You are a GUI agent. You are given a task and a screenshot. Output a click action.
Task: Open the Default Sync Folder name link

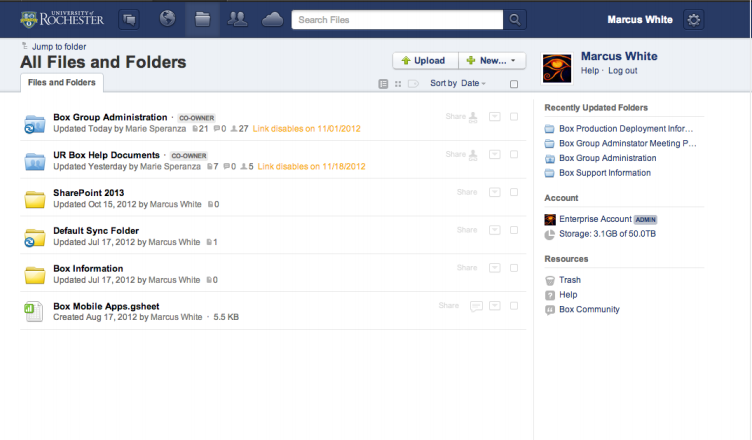96,231
